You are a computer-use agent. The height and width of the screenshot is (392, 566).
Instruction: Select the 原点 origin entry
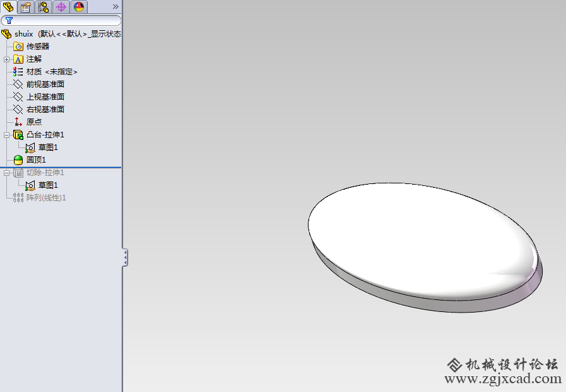pyautogui.click(x=34, y=122)
